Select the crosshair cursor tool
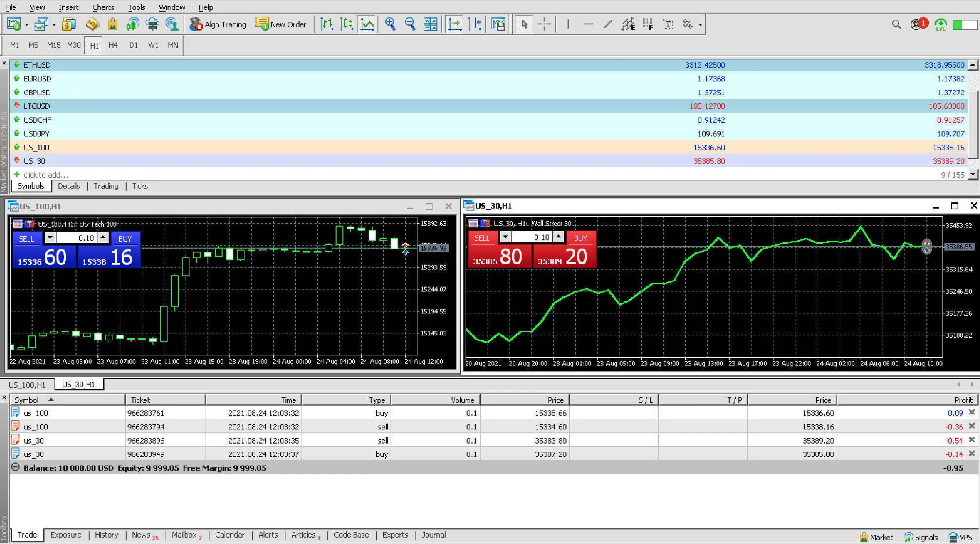The height and width of the screenshot is (544, 980). pos(544,24)
